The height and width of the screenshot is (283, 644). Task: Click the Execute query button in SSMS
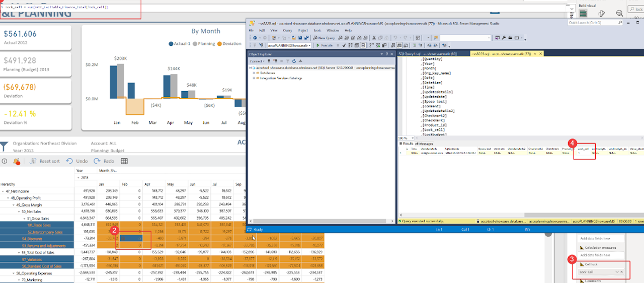pos(324,45)
